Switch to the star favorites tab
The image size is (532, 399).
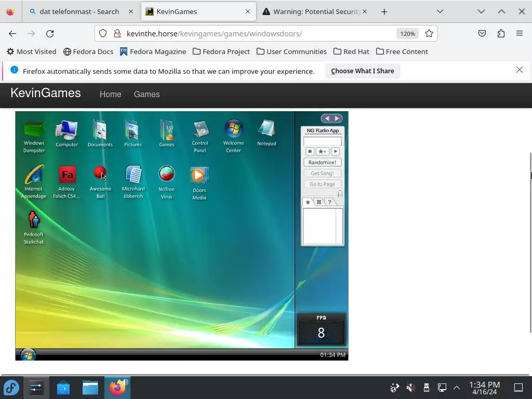pos(308,202)
